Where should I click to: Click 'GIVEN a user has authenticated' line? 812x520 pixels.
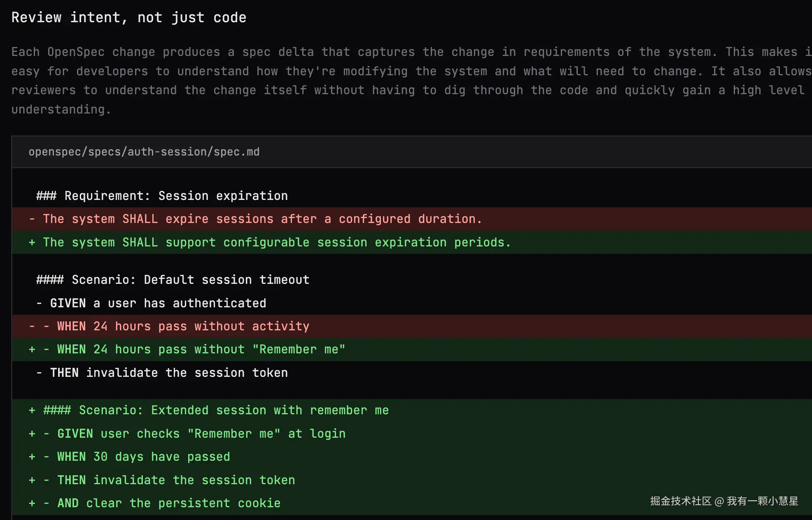click(x=151, y=303)
